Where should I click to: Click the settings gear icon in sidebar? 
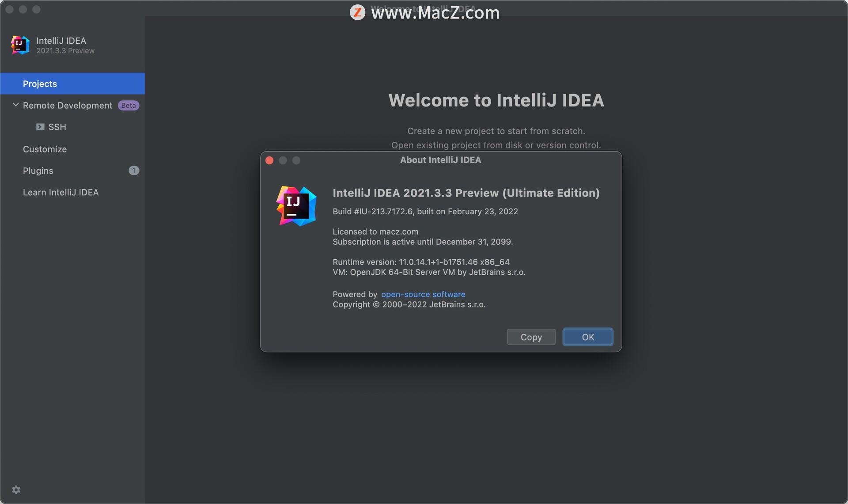pos(16,489)
